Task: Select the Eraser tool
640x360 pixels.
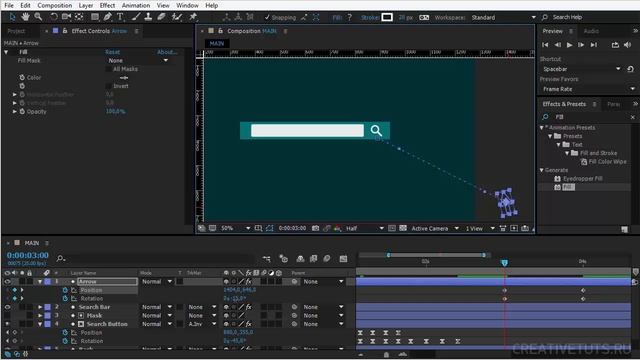Action: click(161, 17)
